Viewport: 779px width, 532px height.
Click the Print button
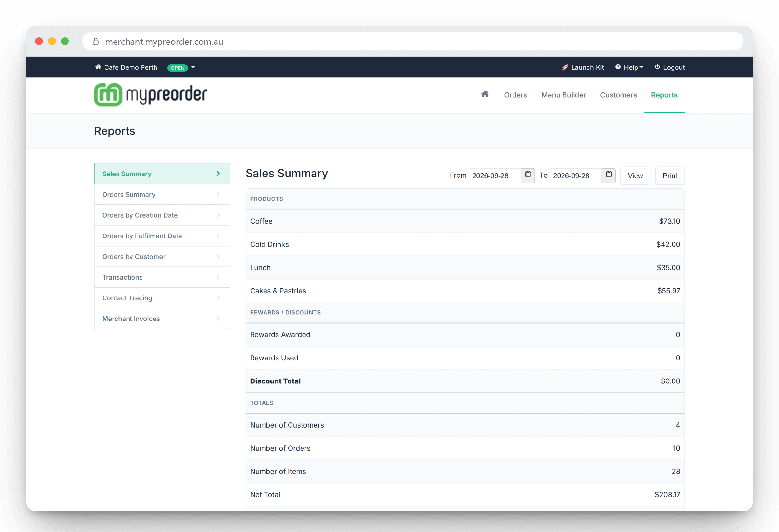point(670,175)
